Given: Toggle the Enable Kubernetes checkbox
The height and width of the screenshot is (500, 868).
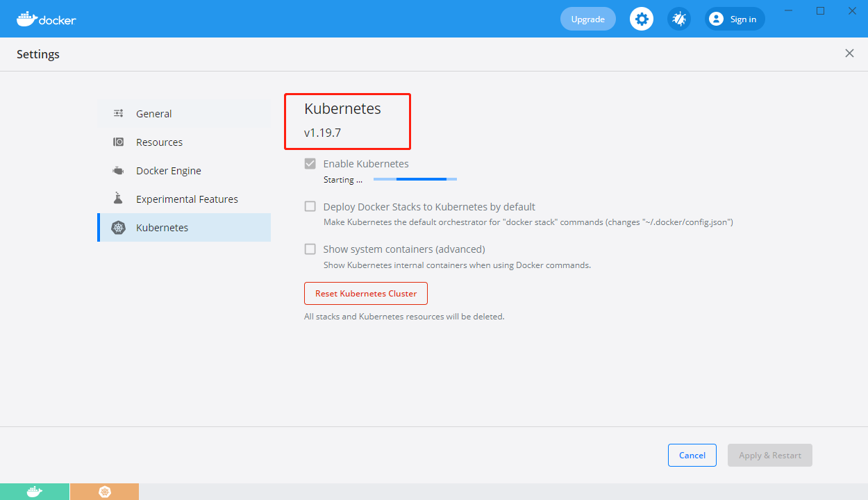Looking at the screenshot, I should (x=310, y=163).
